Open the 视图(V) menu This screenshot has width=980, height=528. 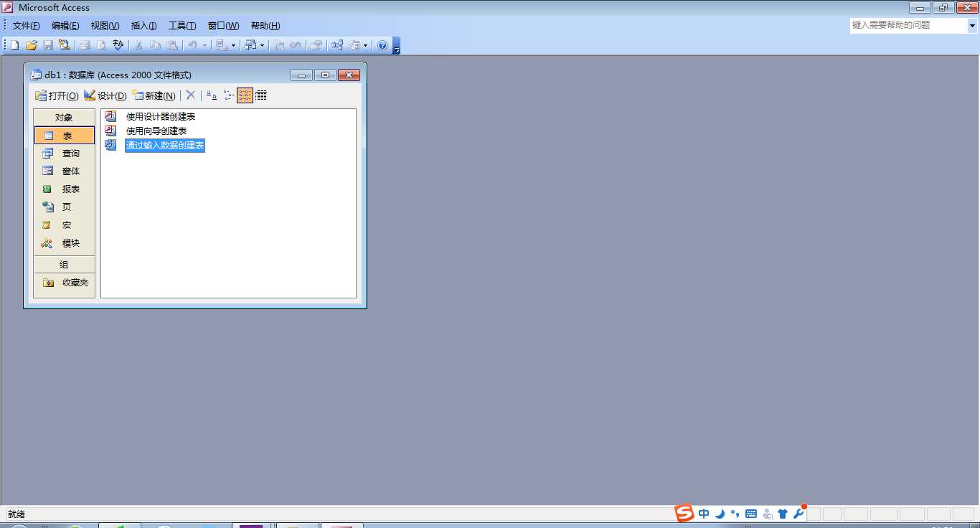(105, 25)
